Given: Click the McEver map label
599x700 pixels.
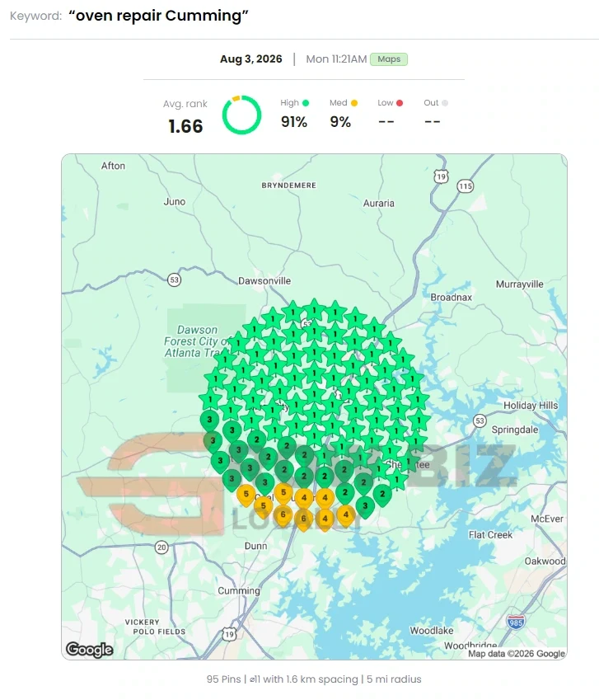Looking at the screenshot, I should click(547, 519).
